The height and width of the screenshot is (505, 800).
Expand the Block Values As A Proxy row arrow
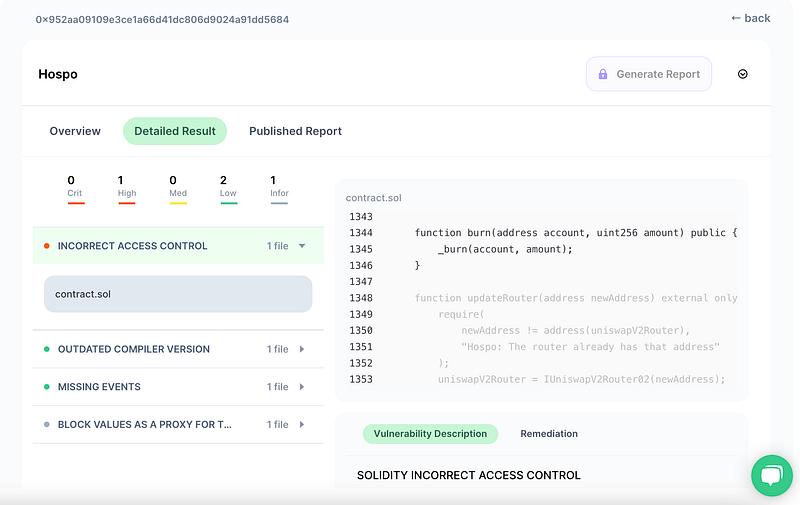point(302,424)
